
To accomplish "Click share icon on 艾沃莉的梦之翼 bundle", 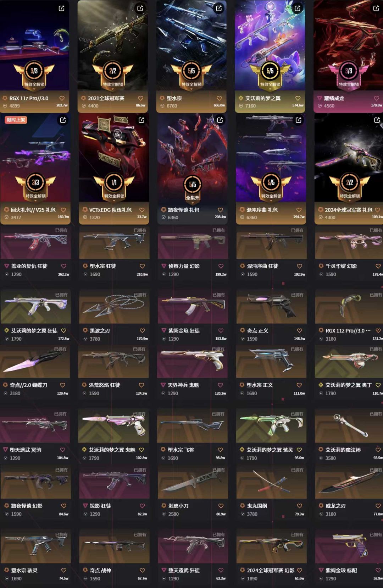I will [x=298, y=8].
